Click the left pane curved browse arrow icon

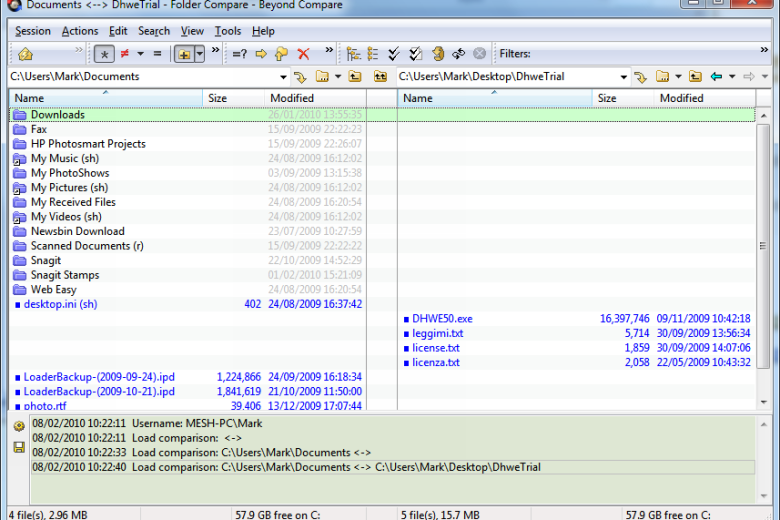tap(300, 77)
